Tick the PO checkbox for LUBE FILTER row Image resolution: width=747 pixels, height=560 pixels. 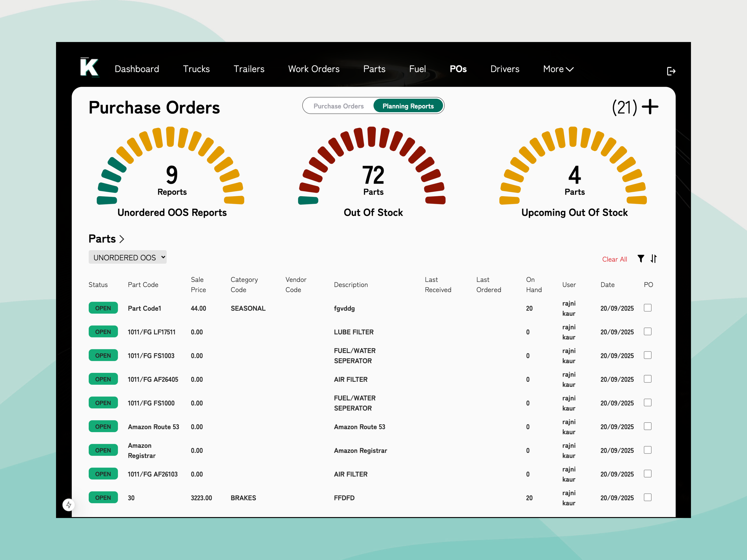[x=647, y=332]
